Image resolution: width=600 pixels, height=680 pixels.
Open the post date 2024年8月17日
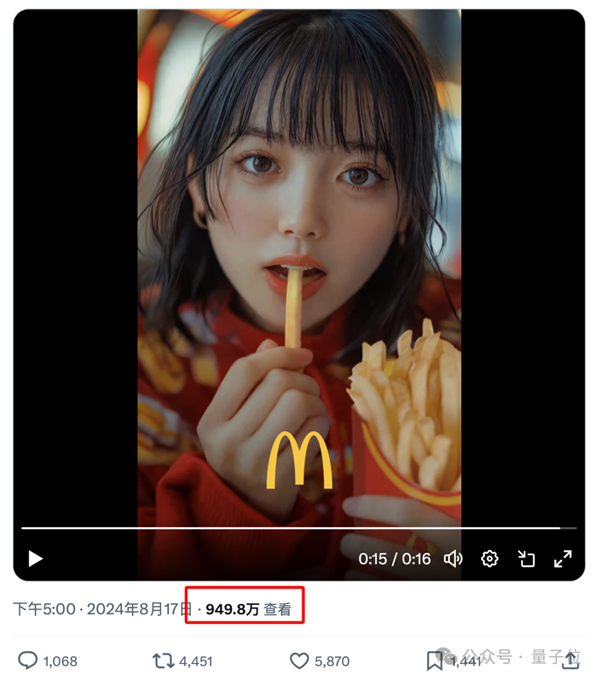(139, 609)
